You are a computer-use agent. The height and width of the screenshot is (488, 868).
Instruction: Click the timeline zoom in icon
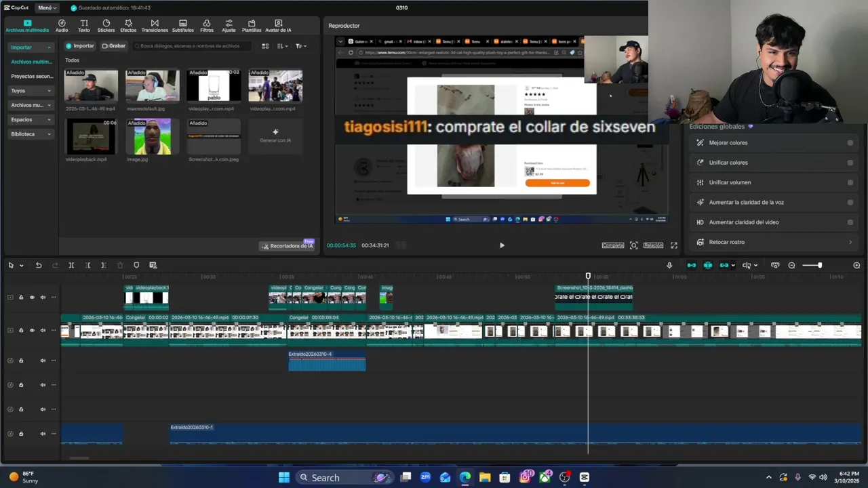click(856, 266)
